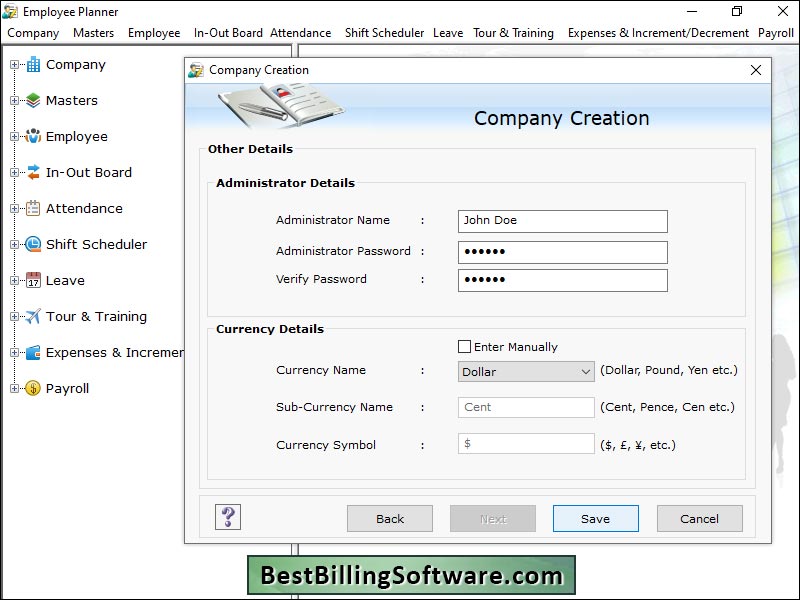This screenshot has width=800, height=600.
Task: Click the Employee sidebar icon
Action: pyautogui.click(x=33, y=136)
